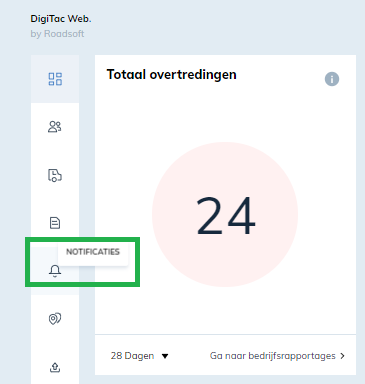This screenshot has width=365, height=384.
Task: Show info for Totaal overtredingen
Action: pyautogui.click(x=332, y=79)
